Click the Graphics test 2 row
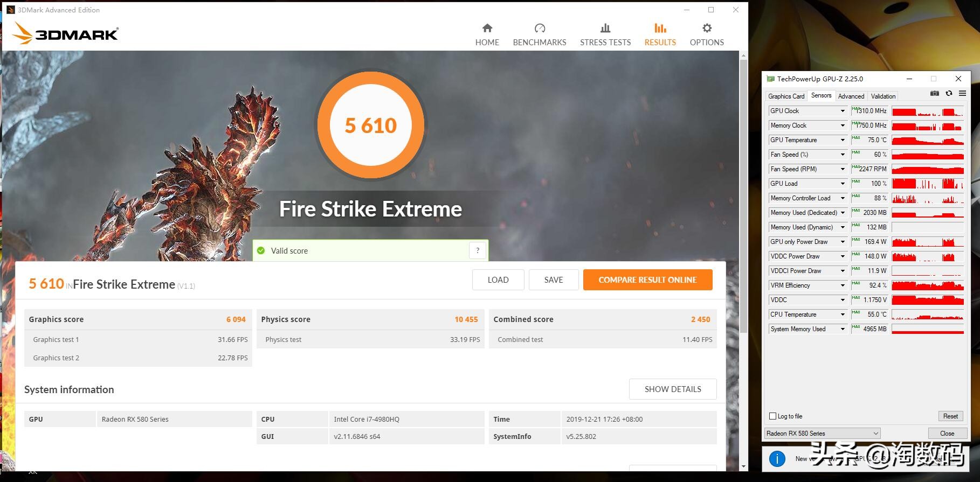 [x=138, y=358]
